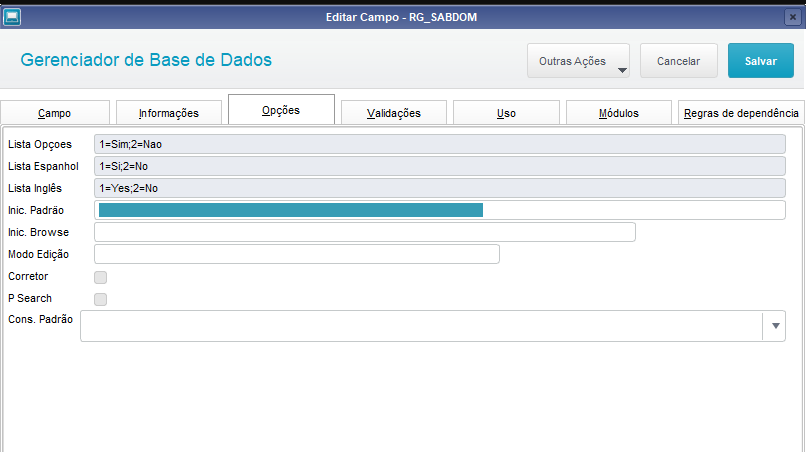Viewport: 806px width, 452px height.
Task: Switch to the Campo tab
Action: [x=54, y=113]
